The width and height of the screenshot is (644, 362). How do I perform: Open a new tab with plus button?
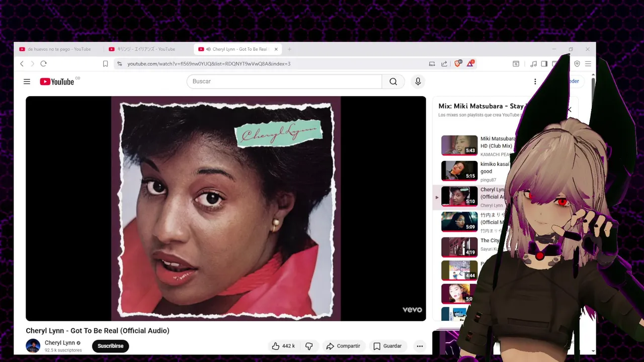[x=289, y=49]
